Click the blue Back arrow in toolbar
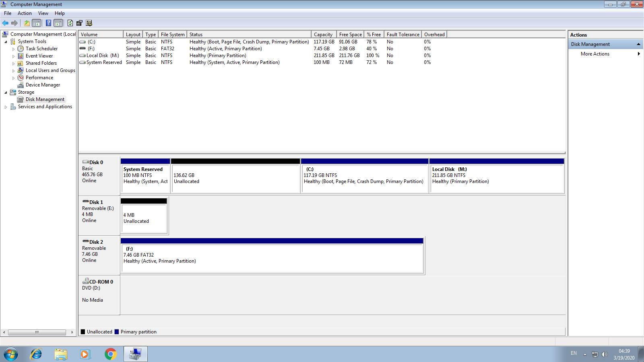This screenshot has width=644, height=362. 5,23
